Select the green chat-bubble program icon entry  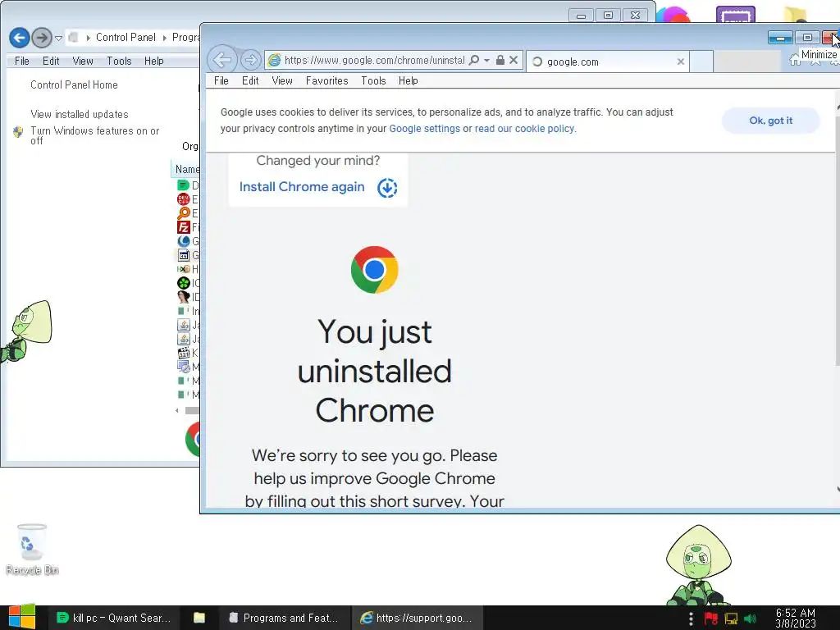pyautogui.click(x=183, y=185)
